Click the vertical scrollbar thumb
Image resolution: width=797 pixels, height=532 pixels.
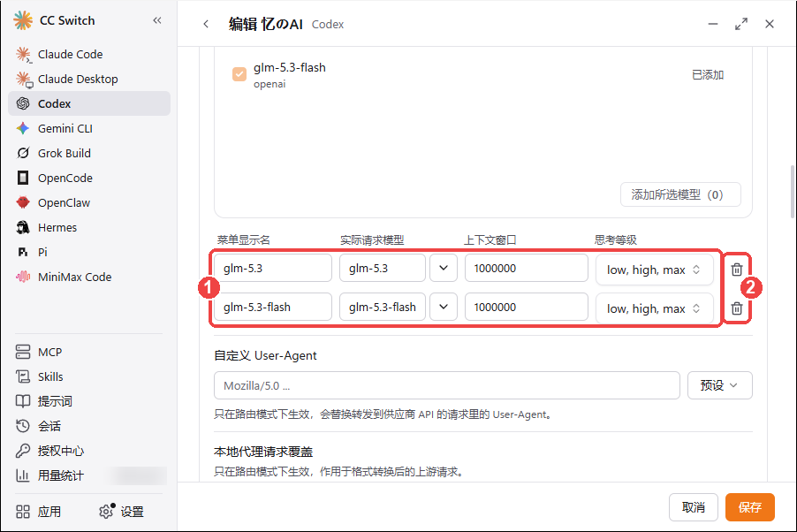point(793,192)
